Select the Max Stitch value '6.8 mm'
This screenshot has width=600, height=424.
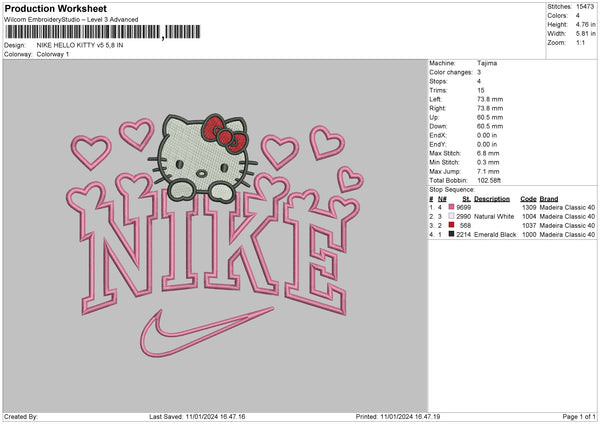tap(488, 153)
